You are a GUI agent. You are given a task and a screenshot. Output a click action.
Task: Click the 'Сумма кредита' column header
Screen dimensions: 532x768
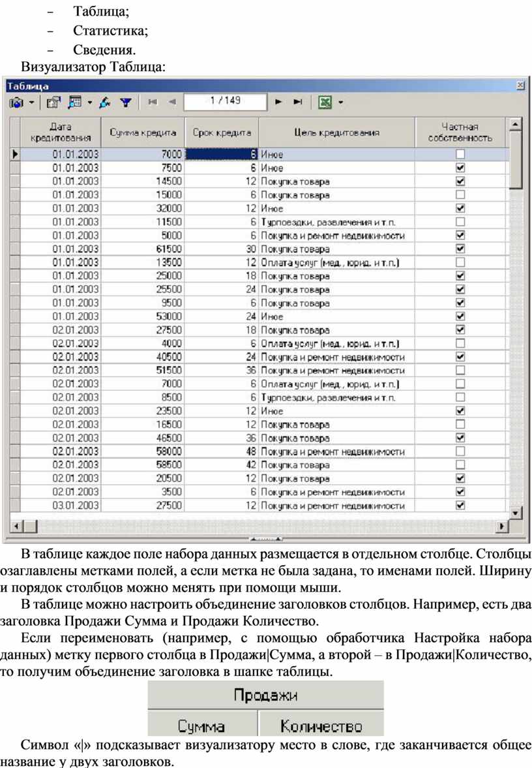(142, 132)
